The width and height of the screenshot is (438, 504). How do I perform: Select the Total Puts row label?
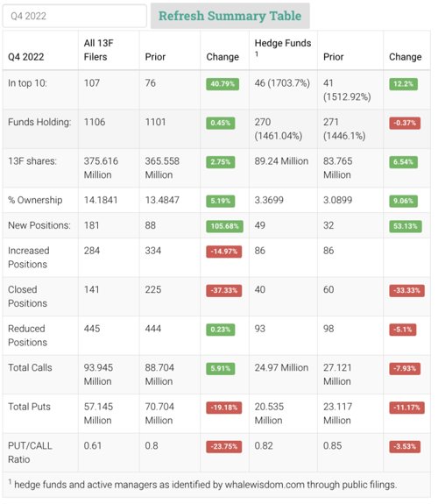29,407
